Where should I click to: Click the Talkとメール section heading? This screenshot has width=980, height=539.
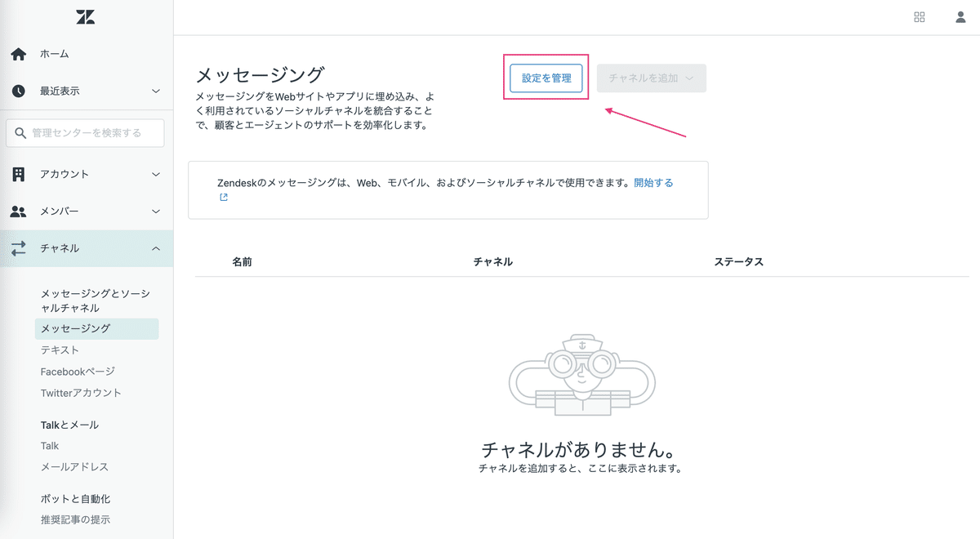69,425
